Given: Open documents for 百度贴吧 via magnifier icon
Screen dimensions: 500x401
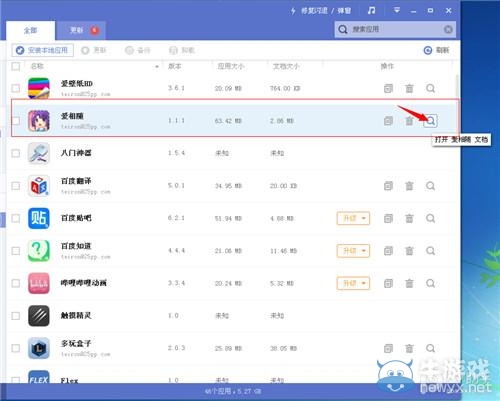Looking at the screenshot, I should 430,218.
